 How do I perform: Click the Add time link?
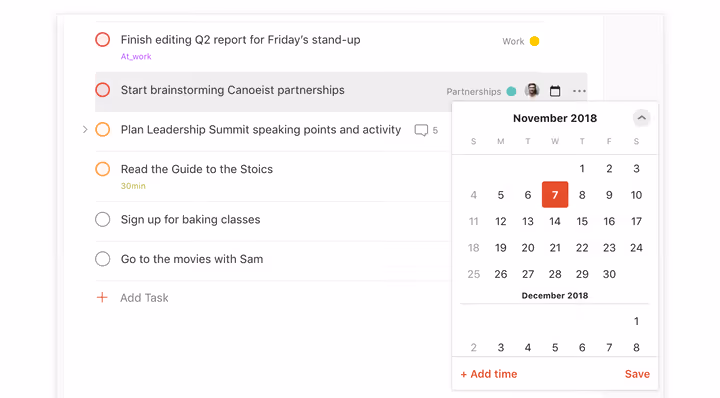point(489,374)
